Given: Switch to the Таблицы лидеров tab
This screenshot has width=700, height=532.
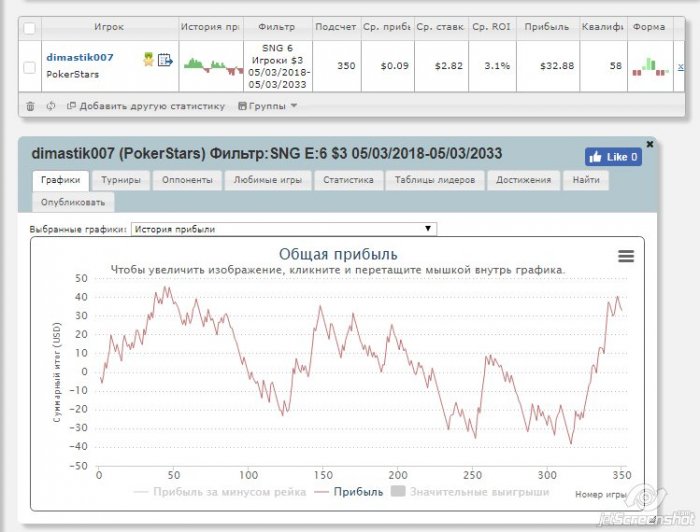Looking at the screenshot, I should (x=435, y=180).
